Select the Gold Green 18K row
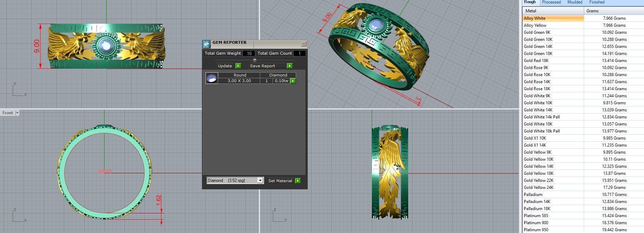This screenshot has height=233, width=644. coord(583,54)
